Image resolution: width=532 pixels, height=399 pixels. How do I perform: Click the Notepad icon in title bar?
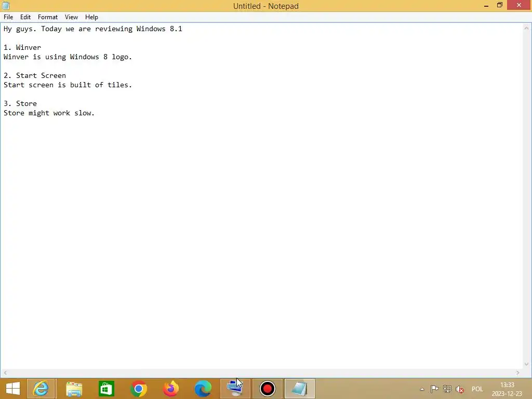point(6,5)
